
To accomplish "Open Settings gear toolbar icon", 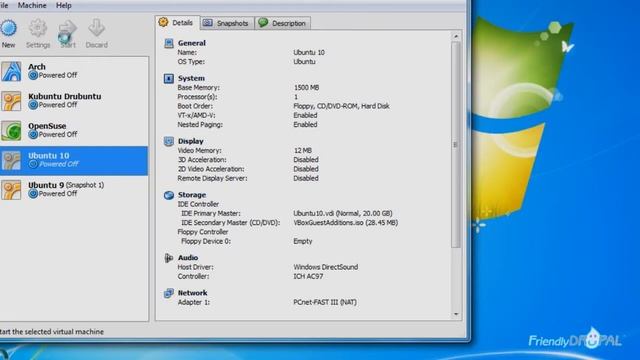I will pyautogui.click(x=38, y=28).
